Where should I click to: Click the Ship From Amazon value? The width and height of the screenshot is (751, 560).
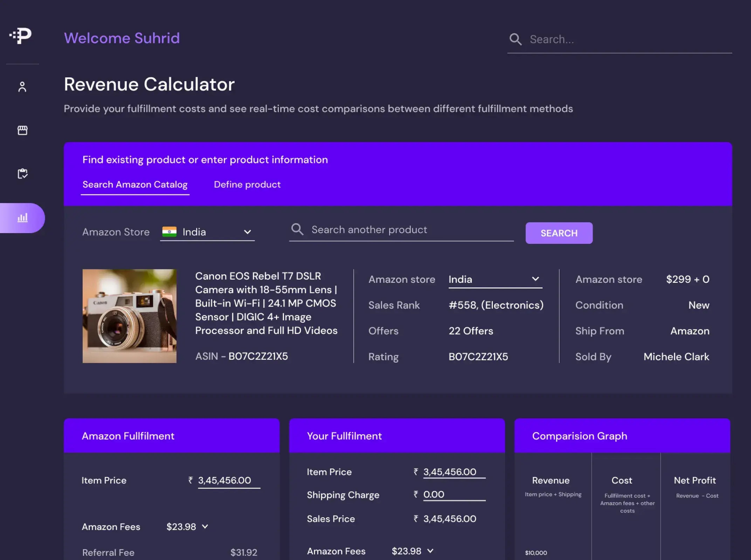tap(690, 331)
